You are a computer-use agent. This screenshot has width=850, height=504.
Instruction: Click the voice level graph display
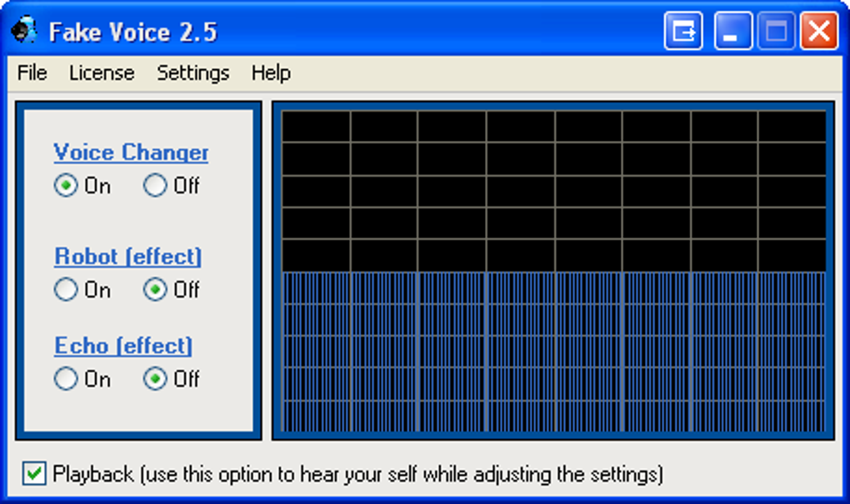pos(553,271)
